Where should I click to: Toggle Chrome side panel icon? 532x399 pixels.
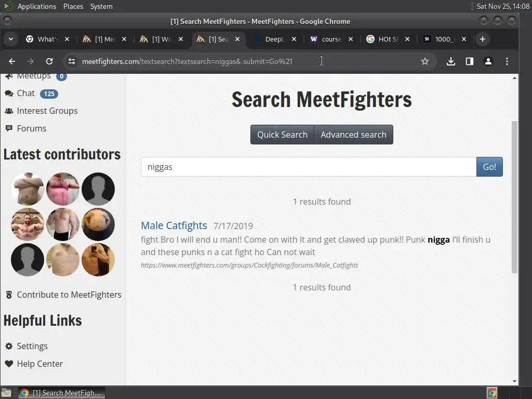coord(470,61)
